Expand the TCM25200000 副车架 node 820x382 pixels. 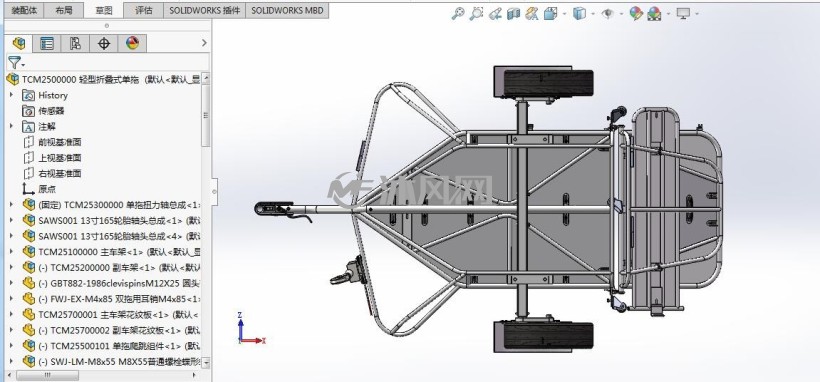coord(12,268)
